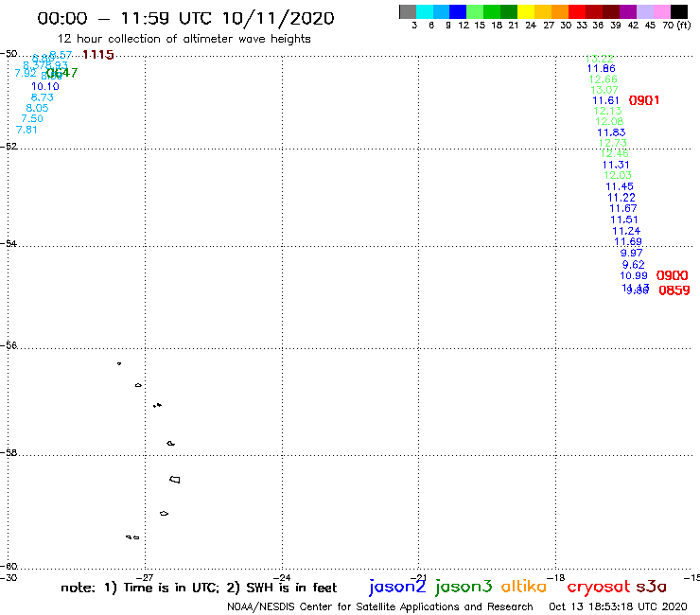Click the 10.10 wave height value
This screenshot has height=615, width=700.
(x=45, y=86)
